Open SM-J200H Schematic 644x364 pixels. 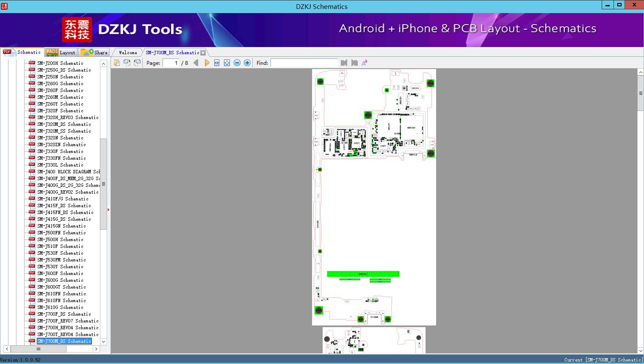click(60, 63)
